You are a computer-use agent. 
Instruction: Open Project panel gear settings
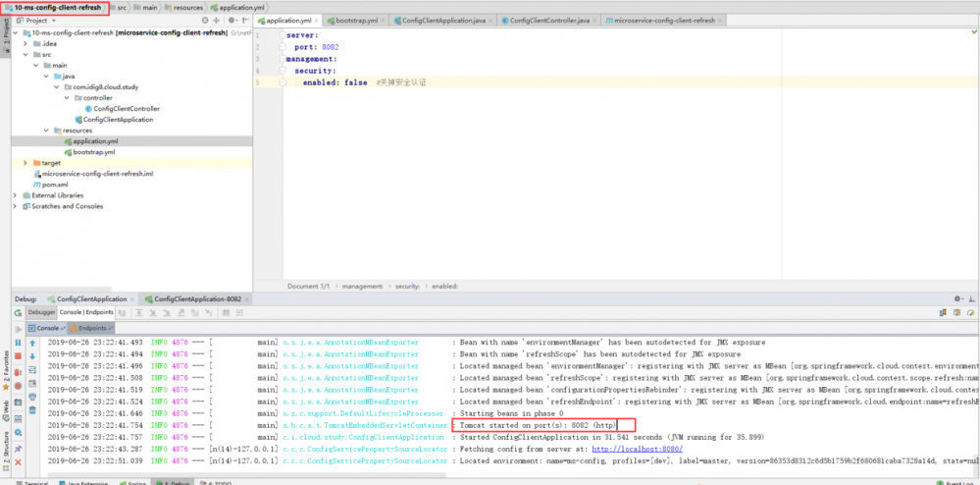(232, 21)
